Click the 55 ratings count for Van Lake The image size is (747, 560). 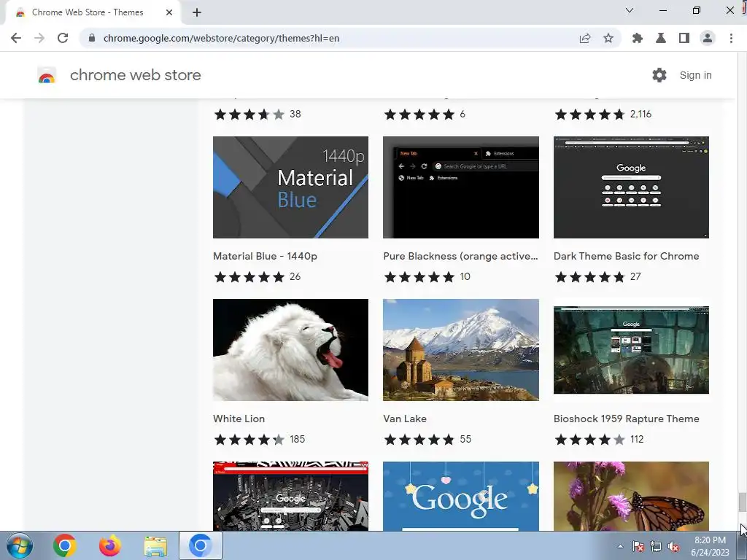465,439
